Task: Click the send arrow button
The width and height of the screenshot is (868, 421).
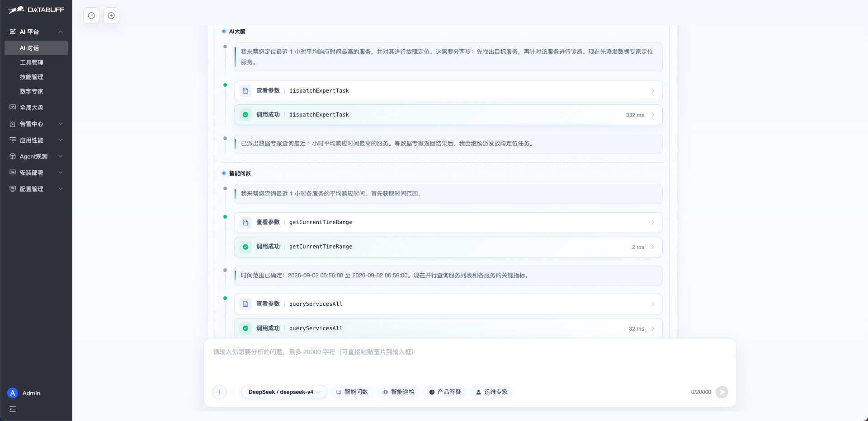Action: click(722, 392)
